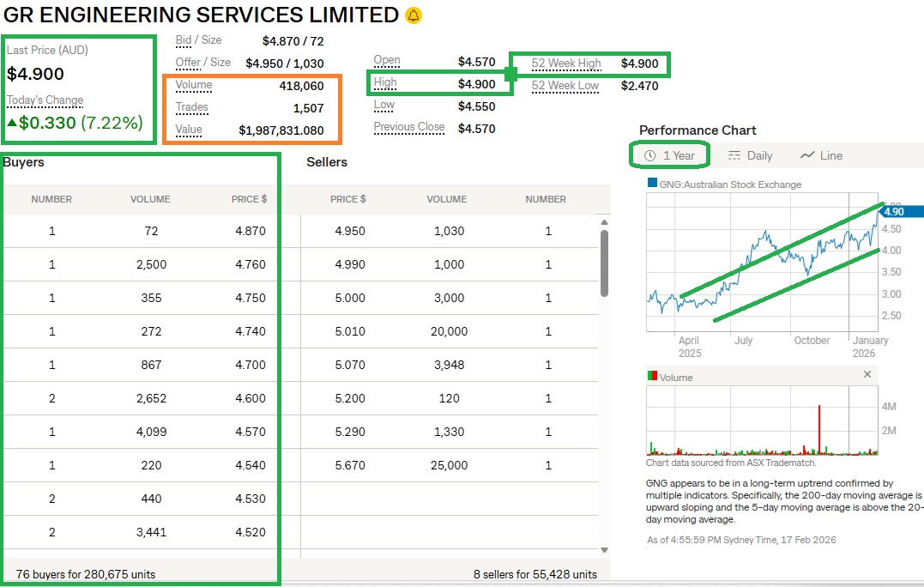This screenshot has width=924, height=587.
Task: Open the Daily interval dropdown
Action: click(x=750, y=155)
